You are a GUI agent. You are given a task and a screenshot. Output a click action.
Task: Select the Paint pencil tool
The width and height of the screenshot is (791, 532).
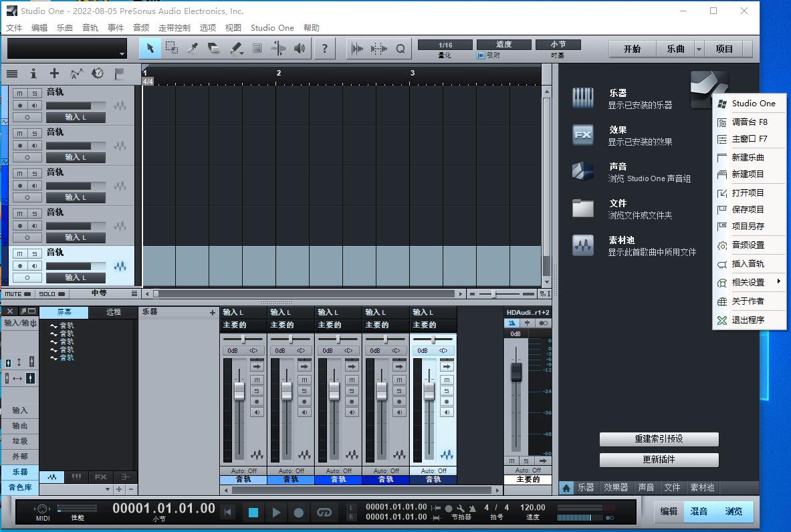tap(235, 48)
